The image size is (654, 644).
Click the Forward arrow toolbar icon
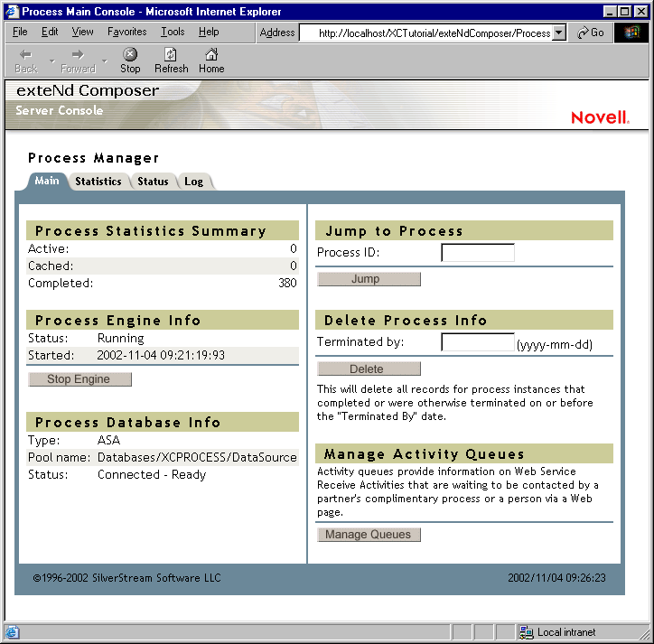pyautogui.click(x=78, y=54)
